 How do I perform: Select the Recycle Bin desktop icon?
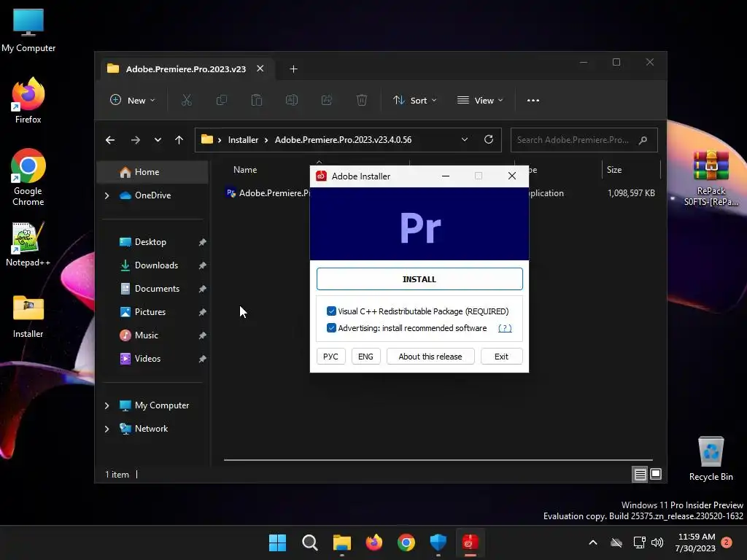click(711, 459)
